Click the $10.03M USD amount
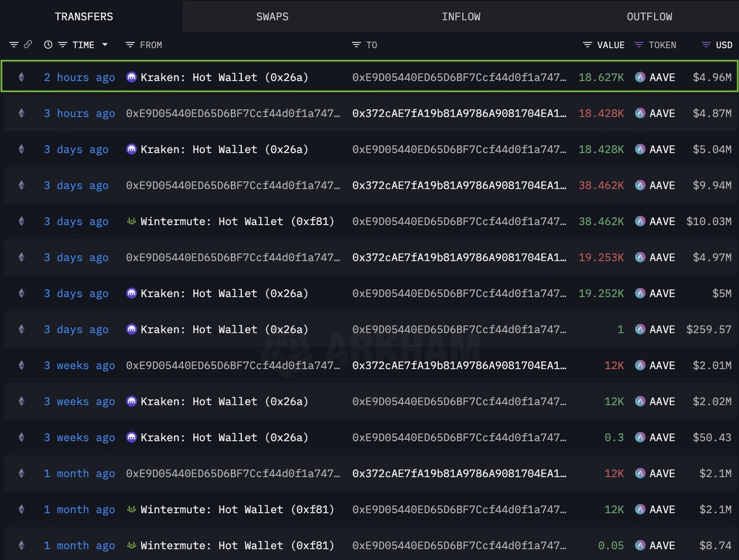The height and width of the screenshot is (560, 739). pos(709,222)
